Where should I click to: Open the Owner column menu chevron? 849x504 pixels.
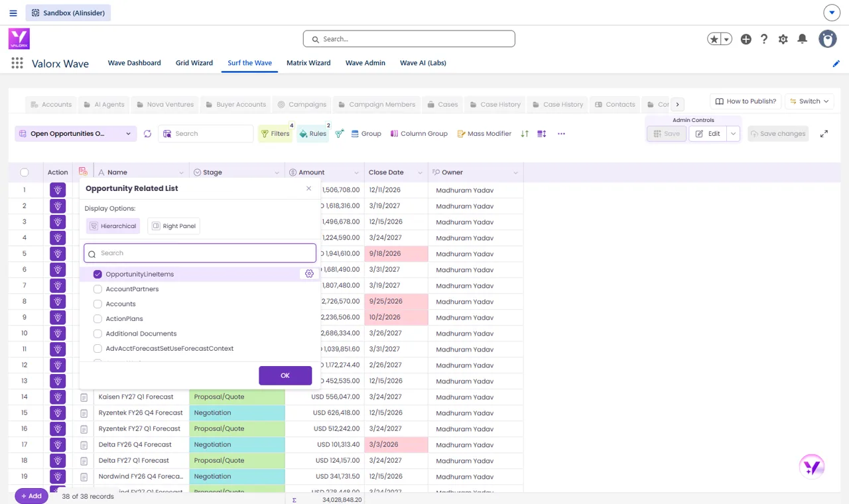[515, 172]
